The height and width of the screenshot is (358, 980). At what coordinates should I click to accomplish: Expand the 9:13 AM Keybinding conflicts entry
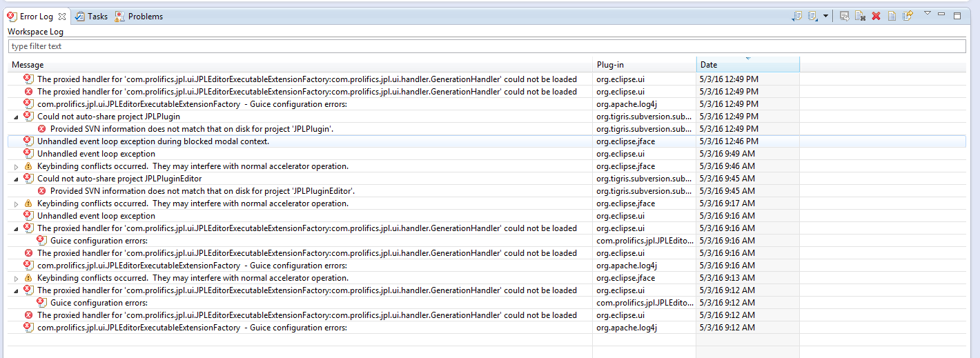(x=16, y=278)
